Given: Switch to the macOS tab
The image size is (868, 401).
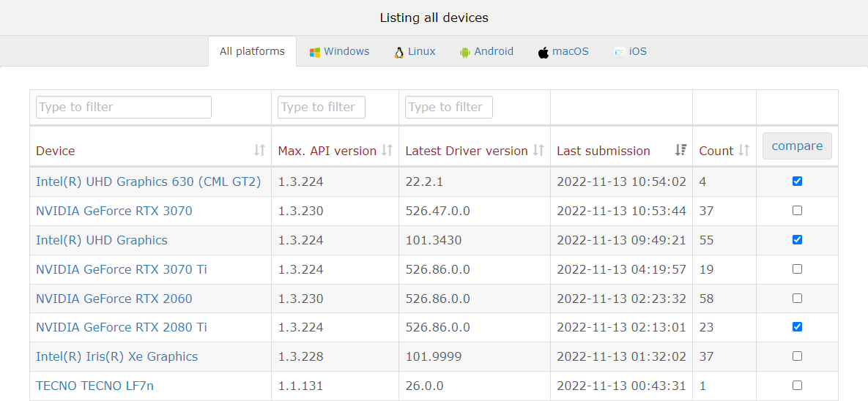Looking at the screenshot, I should (x=563, y=51).
